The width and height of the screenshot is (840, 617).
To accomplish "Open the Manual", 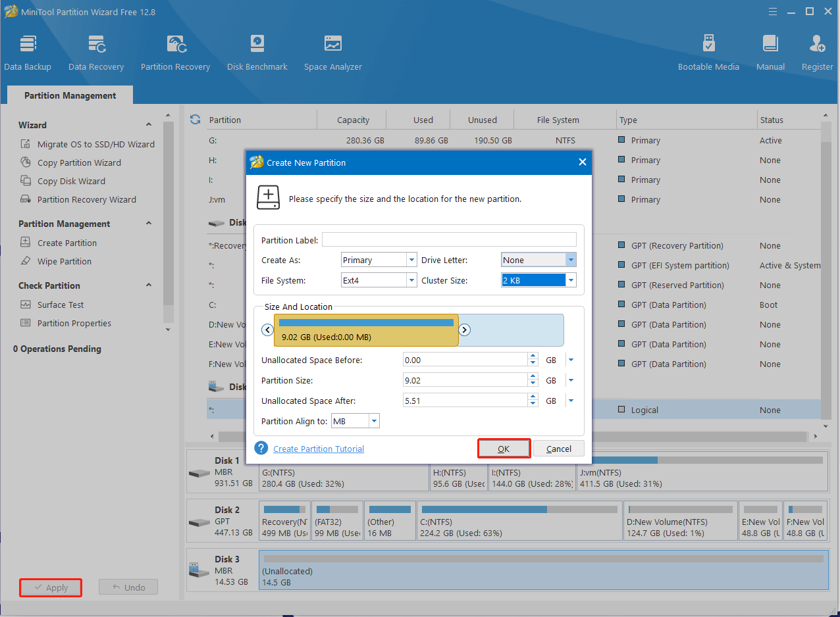I will tap(770, 53).
